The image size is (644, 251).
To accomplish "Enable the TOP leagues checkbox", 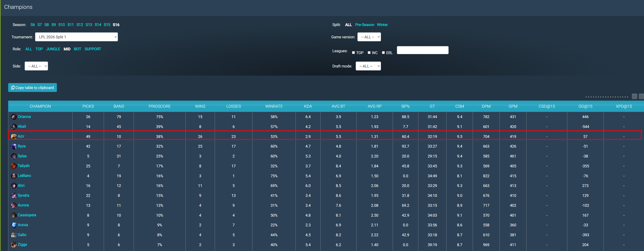I will point(353,53).
